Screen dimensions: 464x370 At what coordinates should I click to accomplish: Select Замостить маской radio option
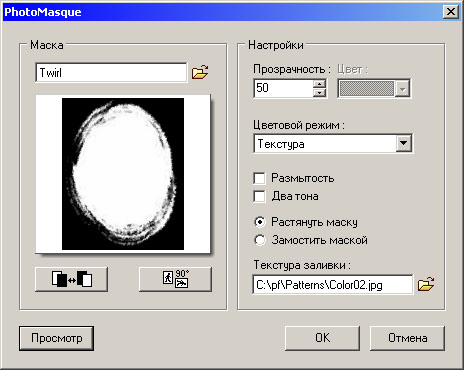pos(260,240)
